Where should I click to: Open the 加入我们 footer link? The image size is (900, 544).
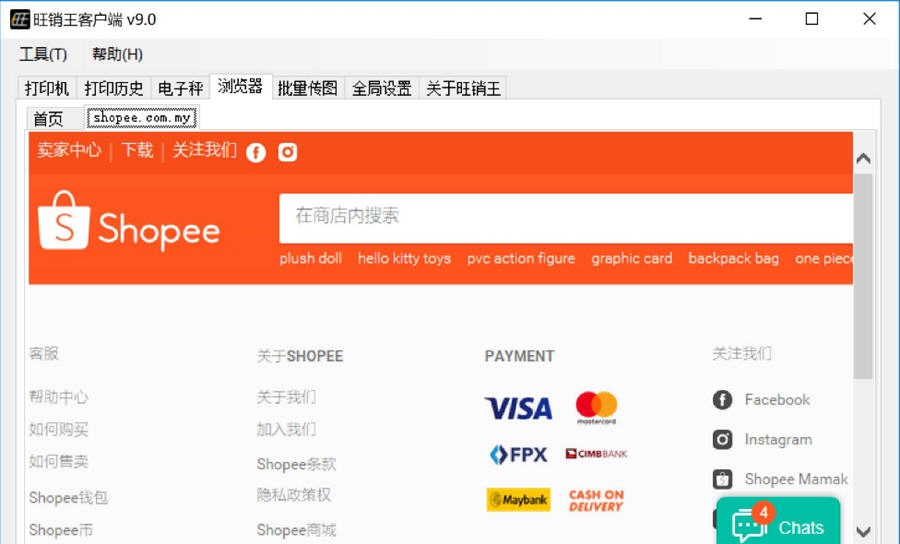point(286,429)
